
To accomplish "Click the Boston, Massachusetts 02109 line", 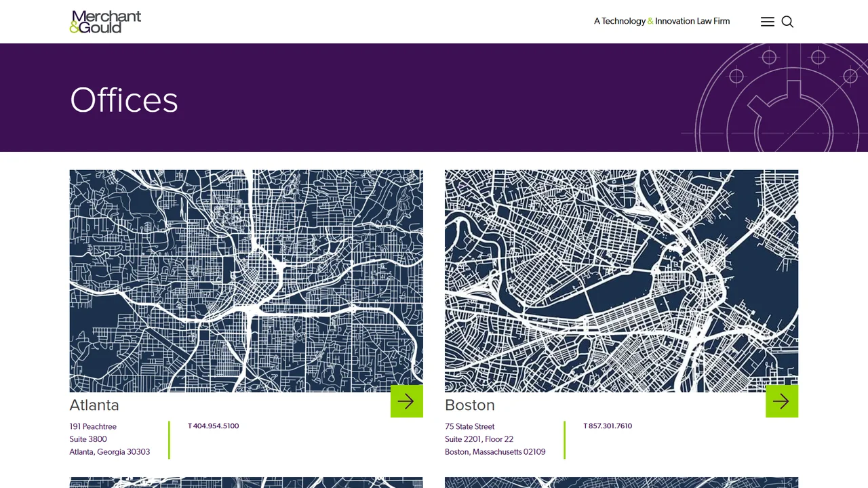I will [495, 451].
